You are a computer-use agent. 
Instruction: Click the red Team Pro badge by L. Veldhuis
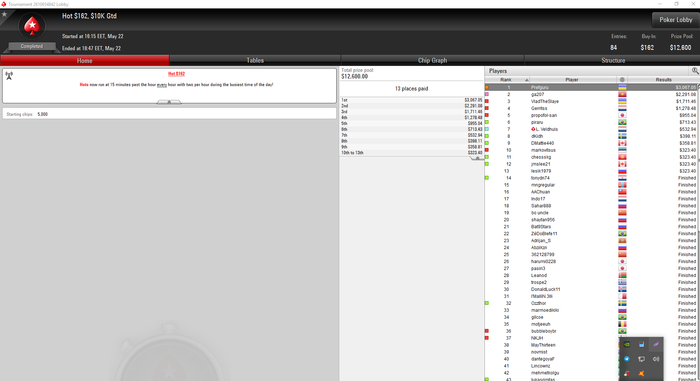533,129
